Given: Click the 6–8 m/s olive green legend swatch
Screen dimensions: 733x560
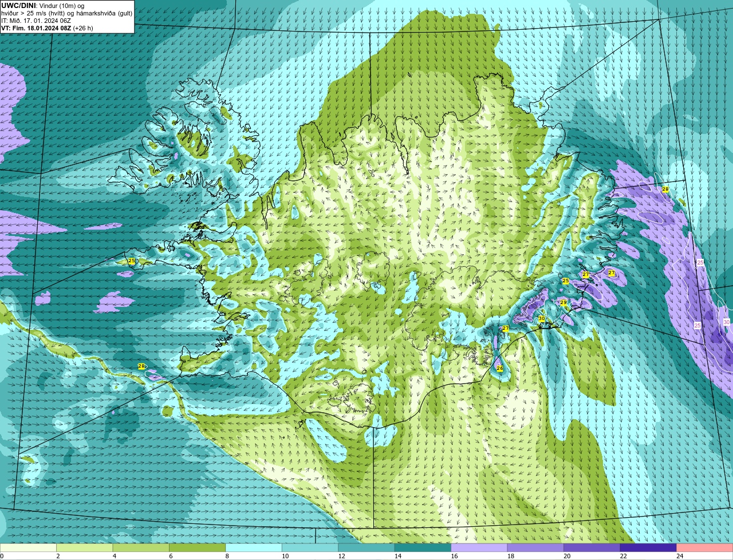Looking at the screenshot, I should [198, 548].
